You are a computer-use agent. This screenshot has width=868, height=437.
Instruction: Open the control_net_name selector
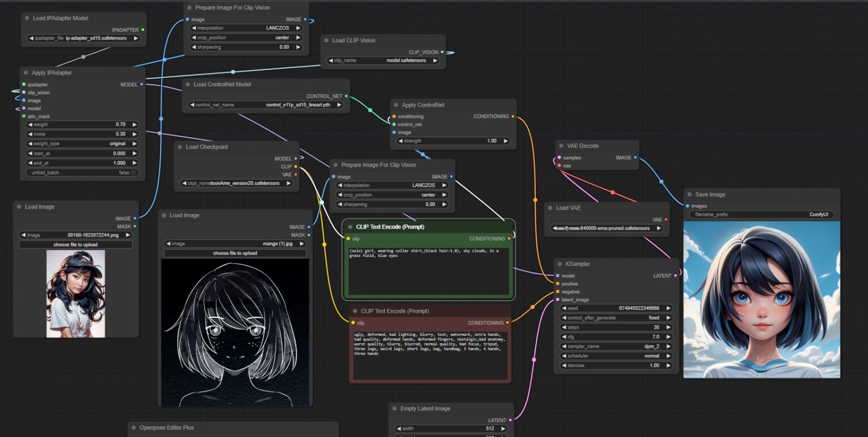tap(266, 104)
